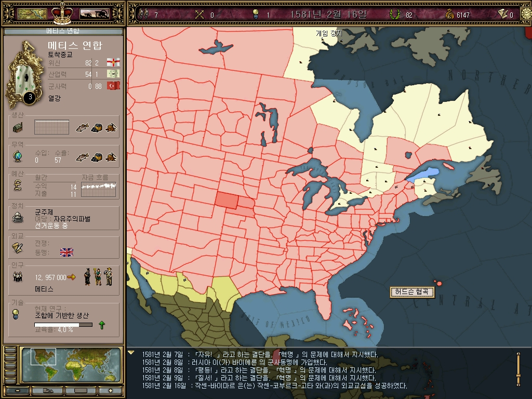Click the timber export icon in 무역

click(111, 157)
